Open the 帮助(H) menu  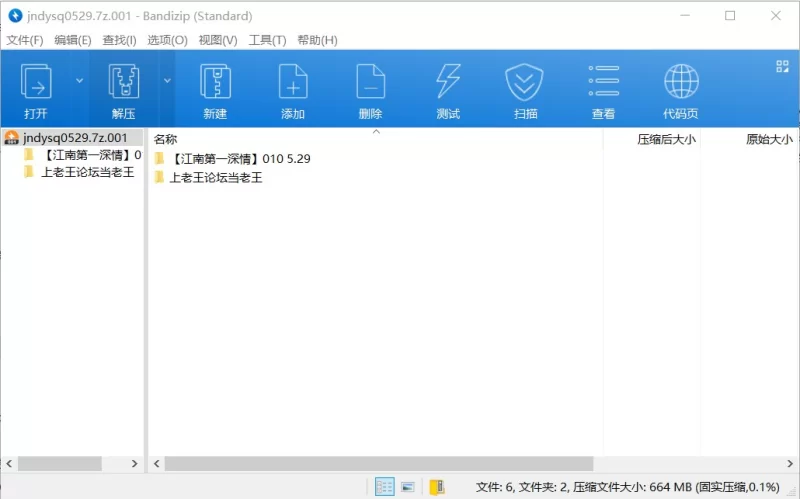tap(317, 40)
